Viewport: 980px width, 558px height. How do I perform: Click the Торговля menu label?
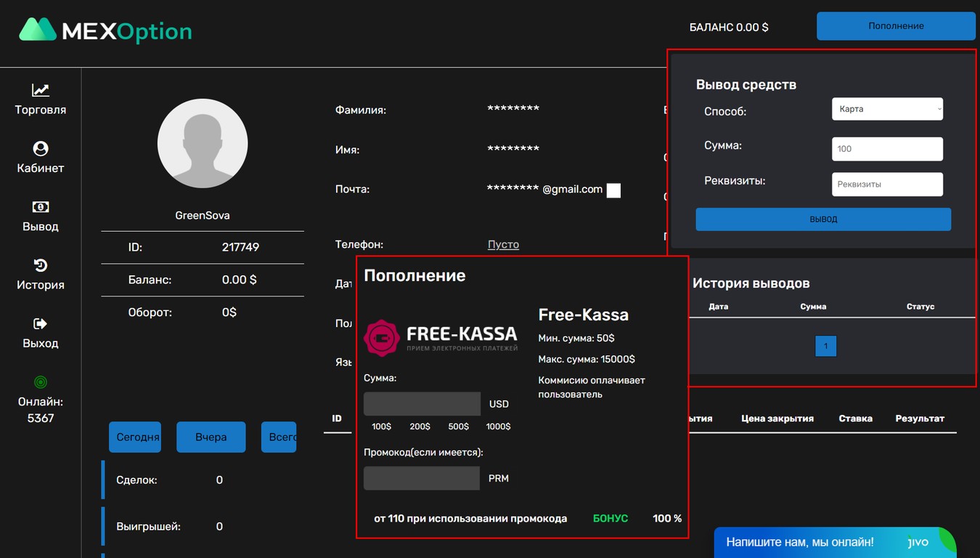pyautogui.click(x=41, y=110)
